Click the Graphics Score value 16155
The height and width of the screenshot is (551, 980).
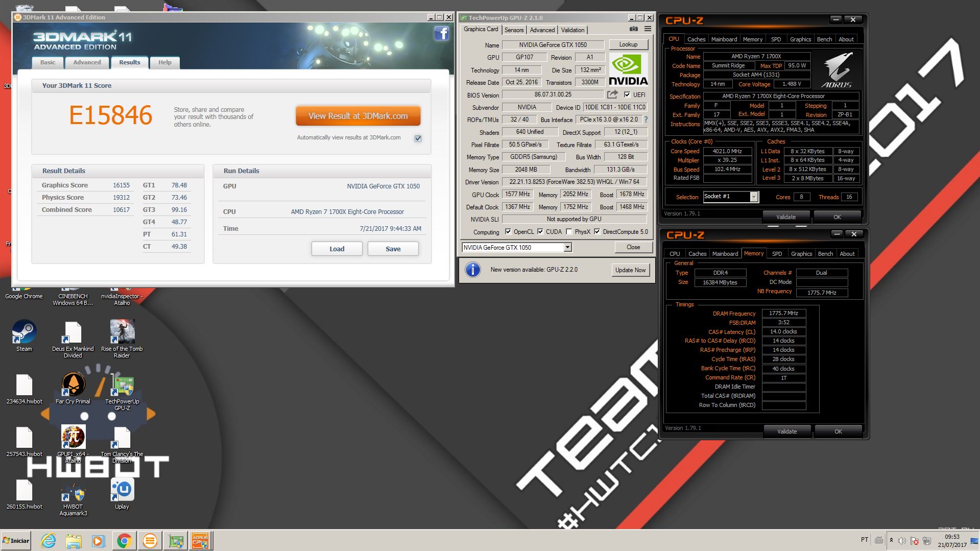tap(121, 185)
